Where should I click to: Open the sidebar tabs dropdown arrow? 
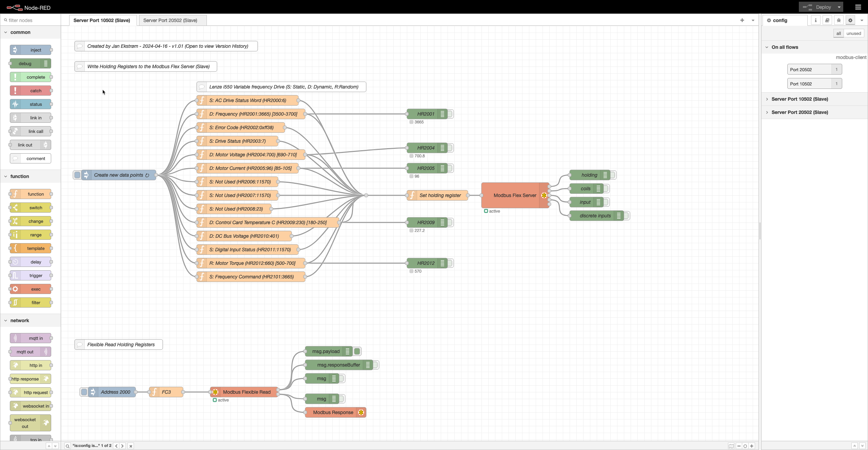click(x=862, y=20)
